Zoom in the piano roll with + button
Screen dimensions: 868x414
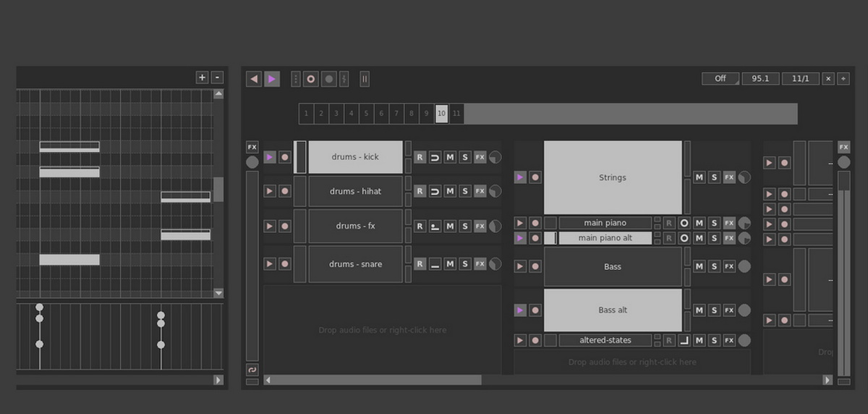click(202, 77)
